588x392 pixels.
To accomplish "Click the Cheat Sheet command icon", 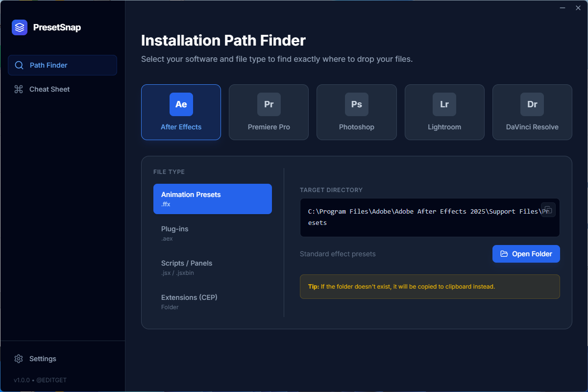I will pos(19,89).
